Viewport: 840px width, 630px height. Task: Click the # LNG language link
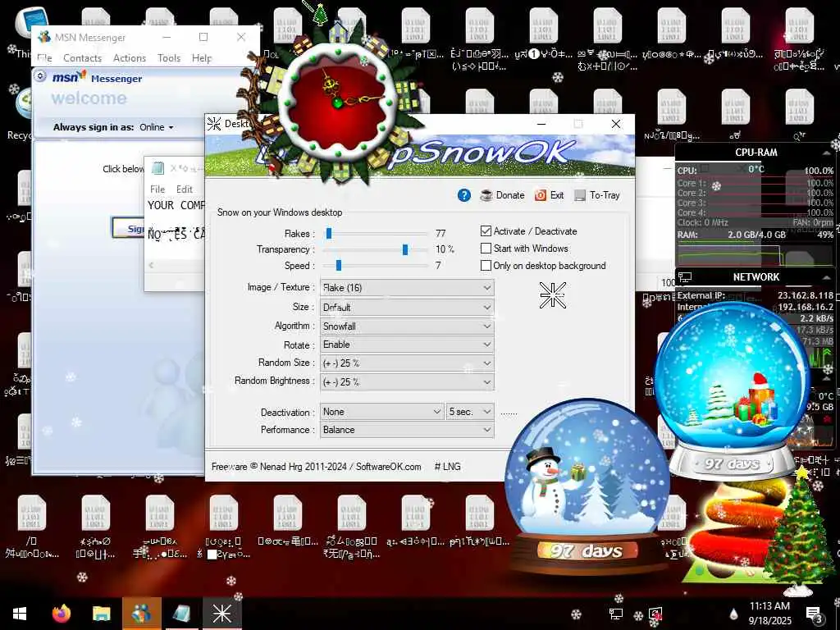tap(447, 467)
